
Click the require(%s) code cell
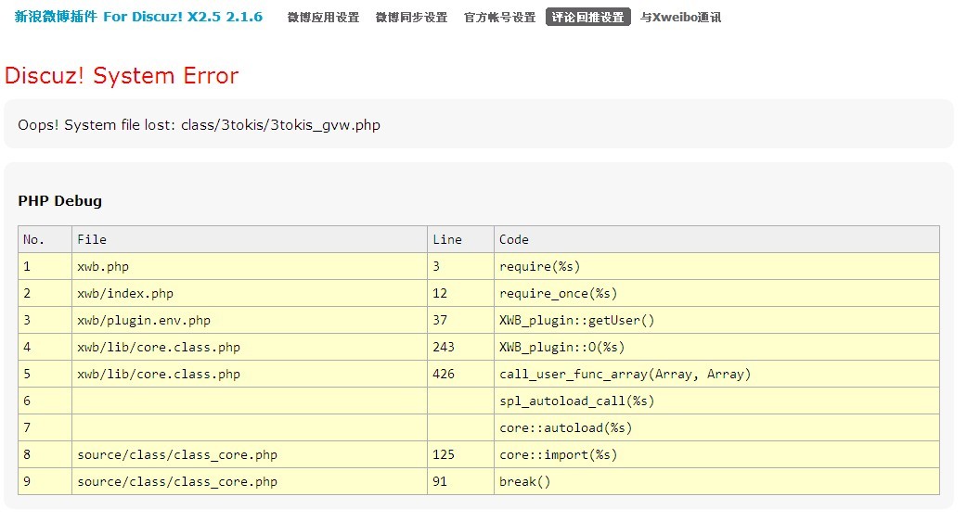[716, 267]
